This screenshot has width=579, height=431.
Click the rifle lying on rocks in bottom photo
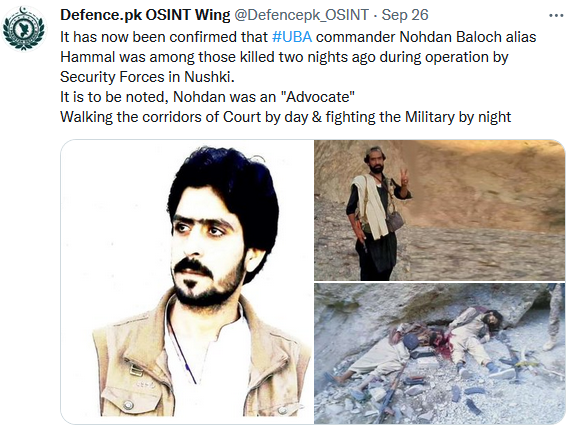tap(390, 395)
